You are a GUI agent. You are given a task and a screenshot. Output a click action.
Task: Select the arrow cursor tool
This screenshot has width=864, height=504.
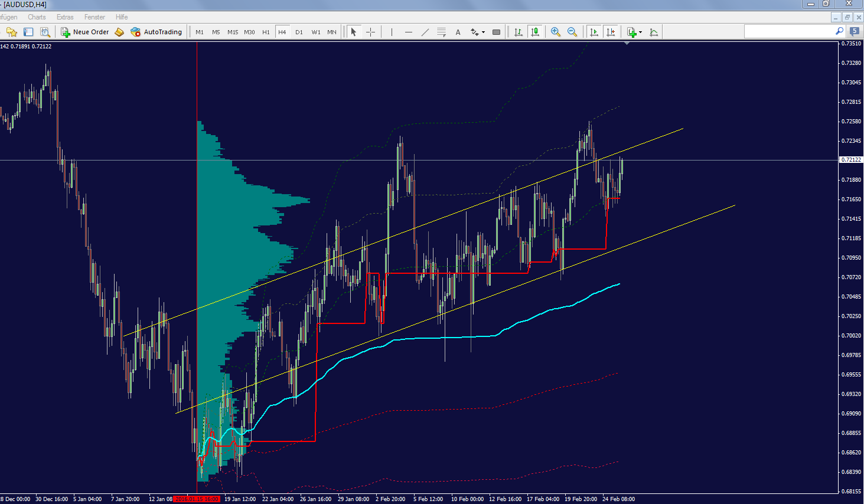[x=354, y=32]
